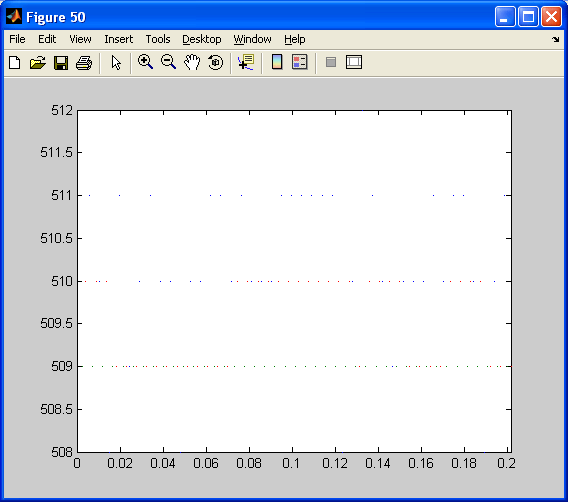Save the figure using the floppy icon
Image resolution: width=568 pixels, height=502 pixels.
(x=61, y=63)
